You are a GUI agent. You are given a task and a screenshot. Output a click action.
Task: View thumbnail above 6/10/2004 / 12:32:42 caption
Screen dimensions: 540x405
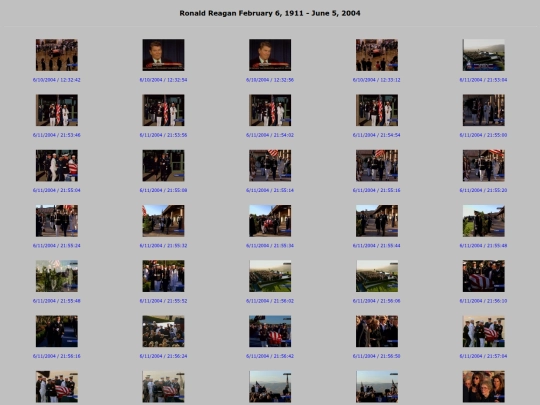point(57,55)
